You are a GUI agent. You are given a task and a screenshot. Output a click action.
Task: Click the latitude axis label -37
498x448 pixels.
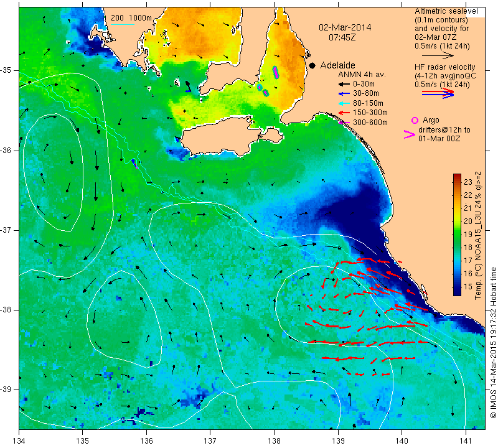pos(6,230)
